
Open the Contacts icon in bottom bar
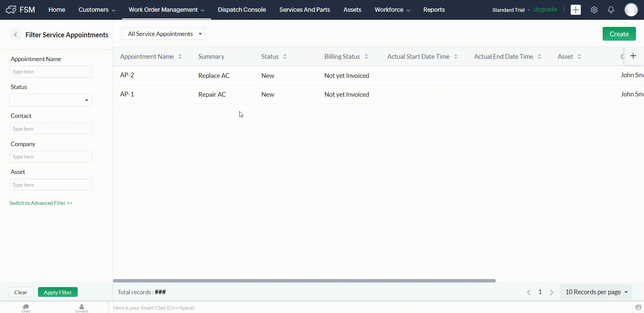coord(82,307)
